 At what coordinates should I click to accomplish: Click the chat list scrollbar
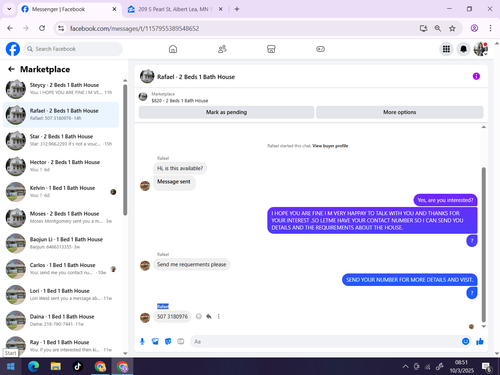125,150
